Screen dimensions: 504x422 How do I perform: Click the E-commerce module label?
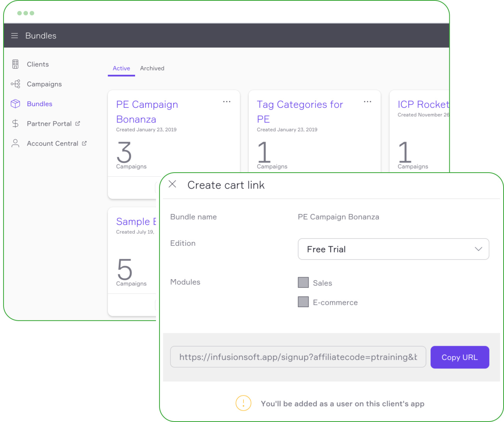pos(335,302)
